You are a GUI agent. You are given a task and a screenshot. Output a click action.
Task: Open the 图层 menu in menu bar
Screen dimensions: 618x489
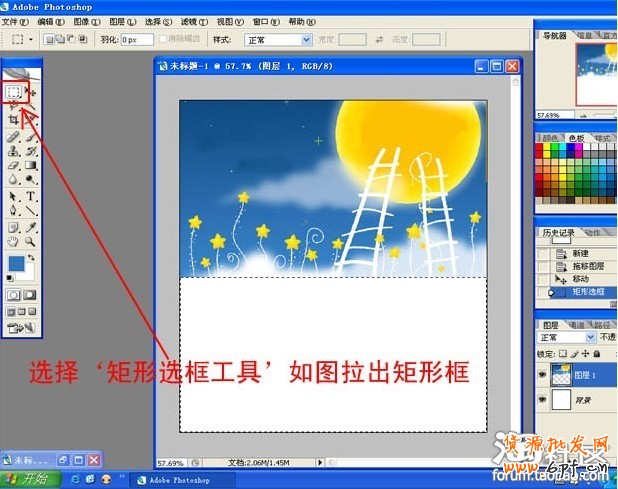point(123,22)
